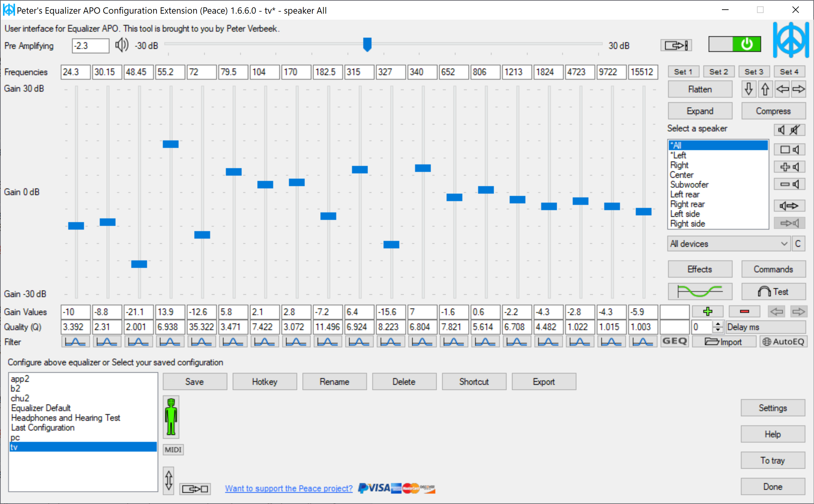Switch to Set 2 frequencies
The height and width of the screenshot is (504, 814).
click(x=718, y=72)
